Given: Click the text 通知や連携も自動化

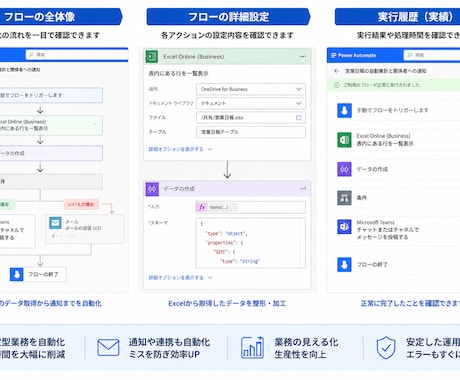Looking at the screenshot, I should pyautogui.click(x=169, y=342).
